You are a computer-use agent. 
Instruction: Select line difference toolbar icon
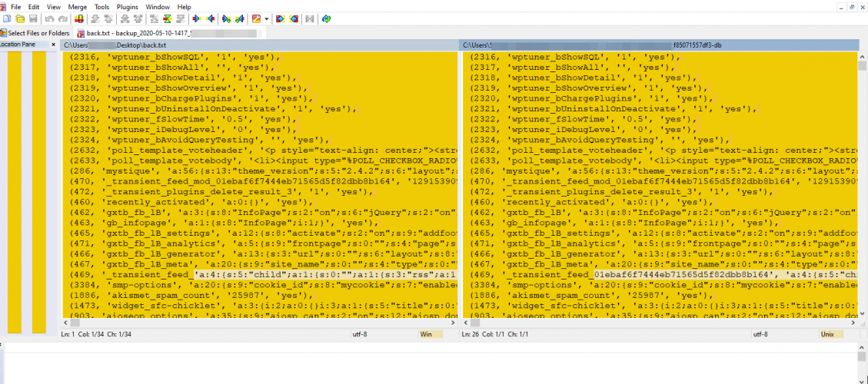click(x=79, y=18)
